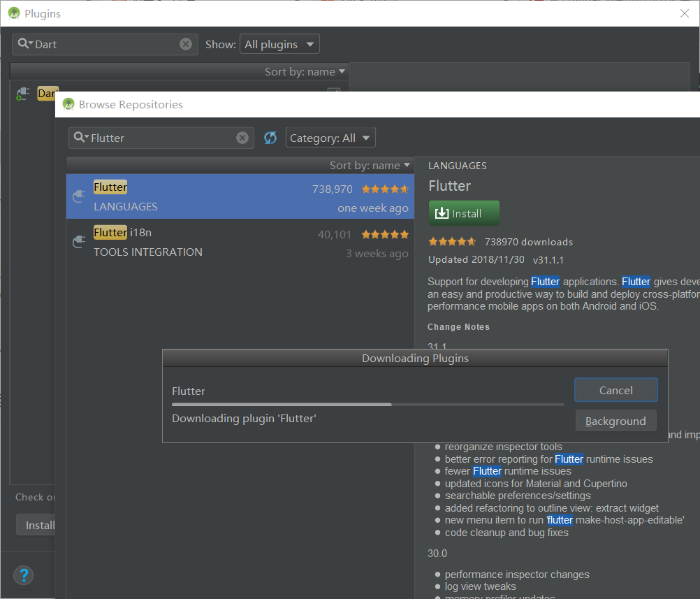The height and width of the screenshot is (599, 700).
Task: Click 'code cleanup and bug fixes' note
Action: [506, 533]
